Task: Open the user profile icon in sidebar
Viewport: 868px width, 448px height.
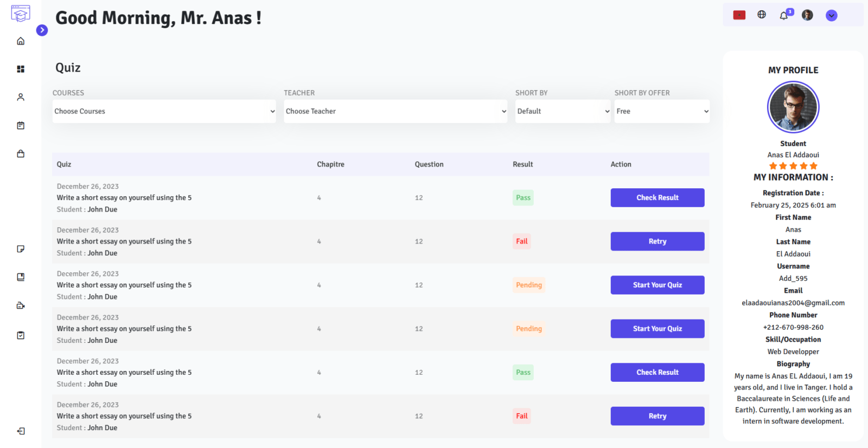Action: point(21,97)
